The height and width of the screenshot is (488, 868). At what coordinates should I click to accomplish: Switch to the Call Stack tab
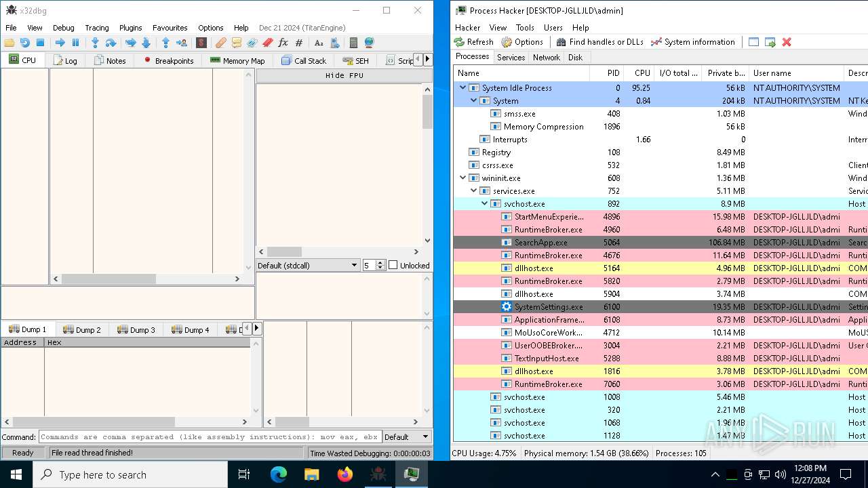[x=303, y=60]
